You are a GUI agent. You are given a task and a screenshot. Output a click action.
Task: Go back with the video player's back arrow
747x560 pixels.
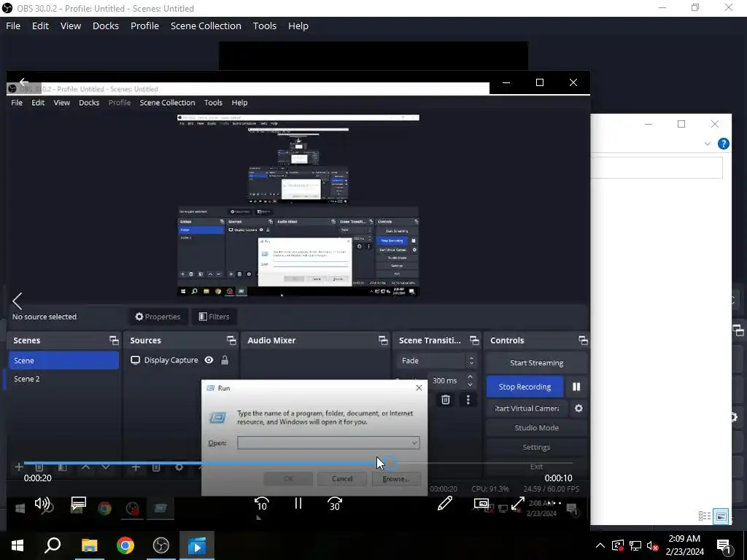point(24,82)
